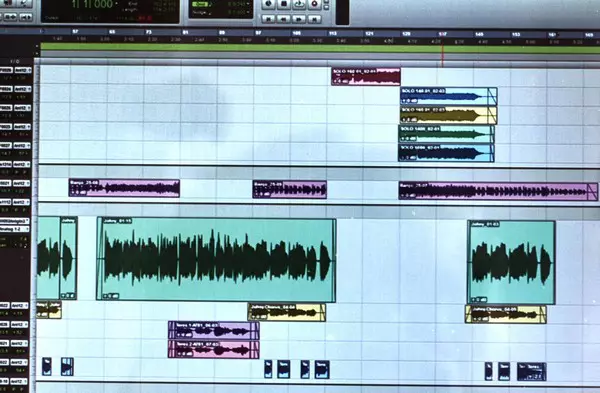The image size is (600, 393).
Task: Click the Stop transport button
Action: (284, 5)
